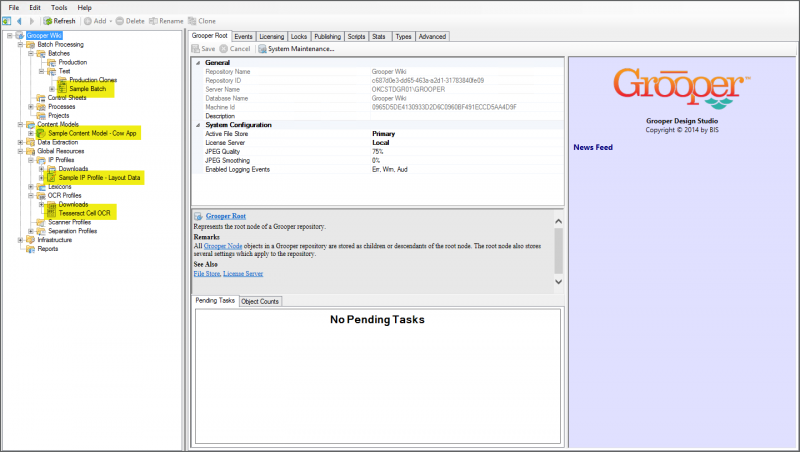Open the Help menu
The height and width of the screenshot is (452, 800).
coord(84,8)
